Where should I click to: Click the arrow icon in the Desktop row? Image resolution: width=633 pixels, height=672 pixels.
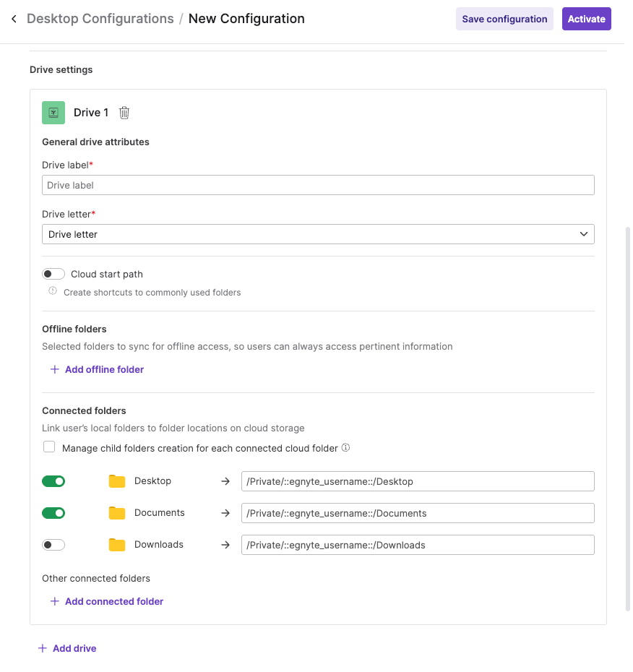pyautogui.click(x=225, y=481)
